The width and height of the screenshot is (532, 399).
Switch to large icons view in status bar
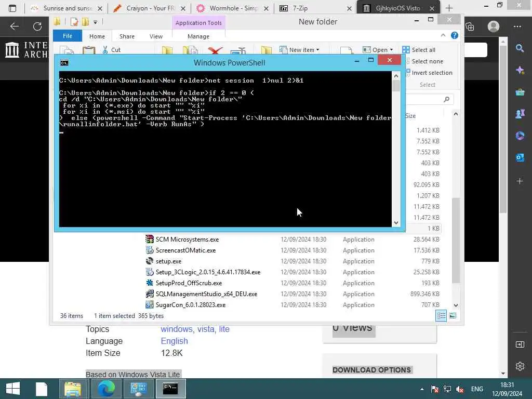[x=453, y=316]
